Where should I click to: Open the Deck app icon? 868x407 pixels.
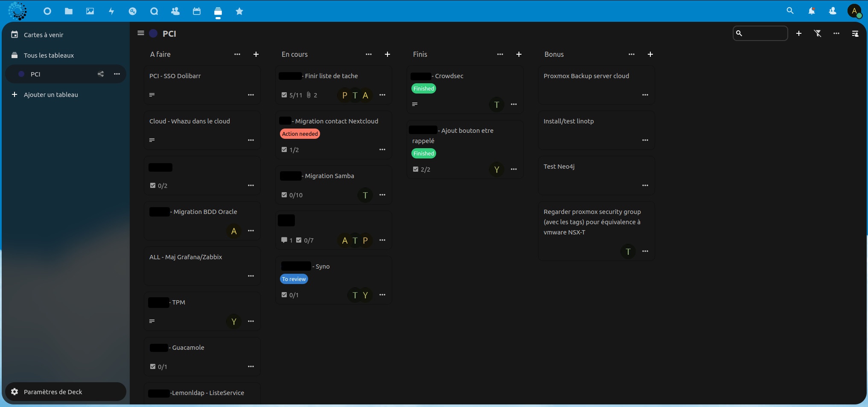pos(218,11)
